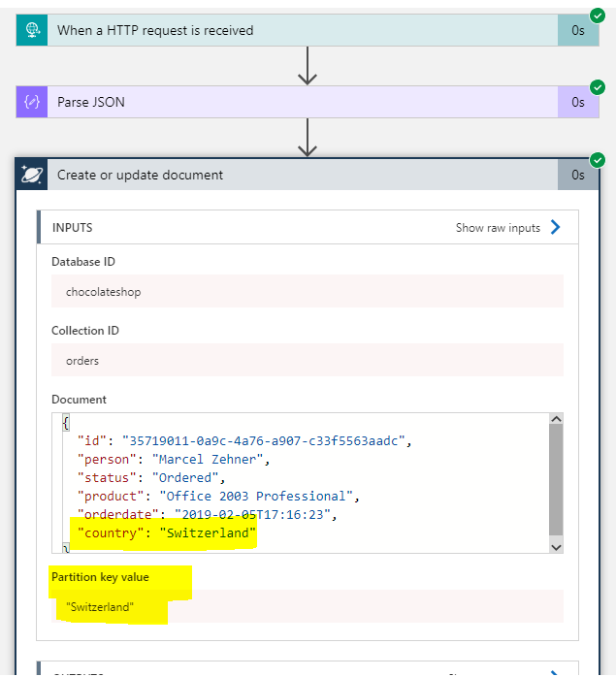Click the Parse JSON curly-brace icon
Viewport: 616px width, 677px height.
[32, 102]
